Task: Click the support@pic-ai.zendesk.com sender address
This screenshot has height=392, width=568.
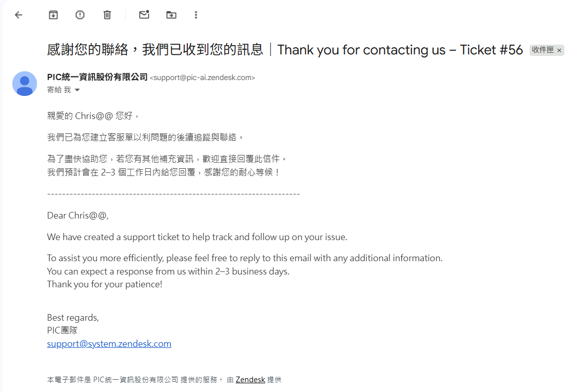Action: (202, 78)
